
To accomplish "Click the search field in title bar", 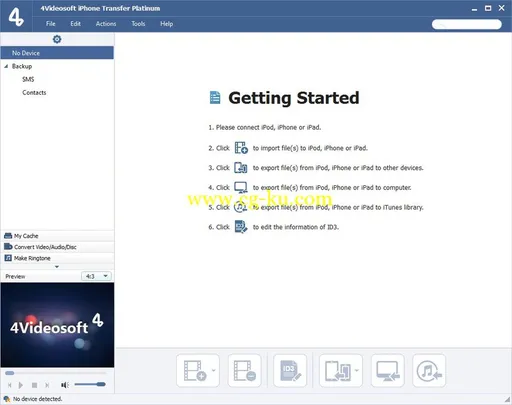I will [x=467, y=24].
